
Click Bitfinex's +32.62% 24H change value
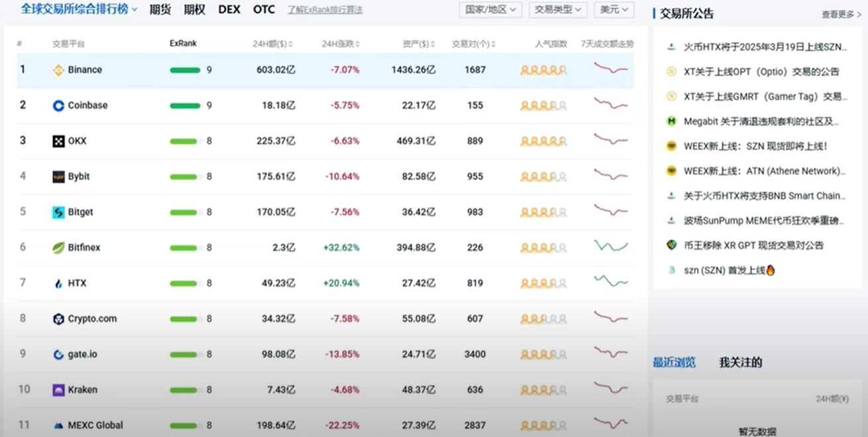pyautogui.click(x=341, y=247)
